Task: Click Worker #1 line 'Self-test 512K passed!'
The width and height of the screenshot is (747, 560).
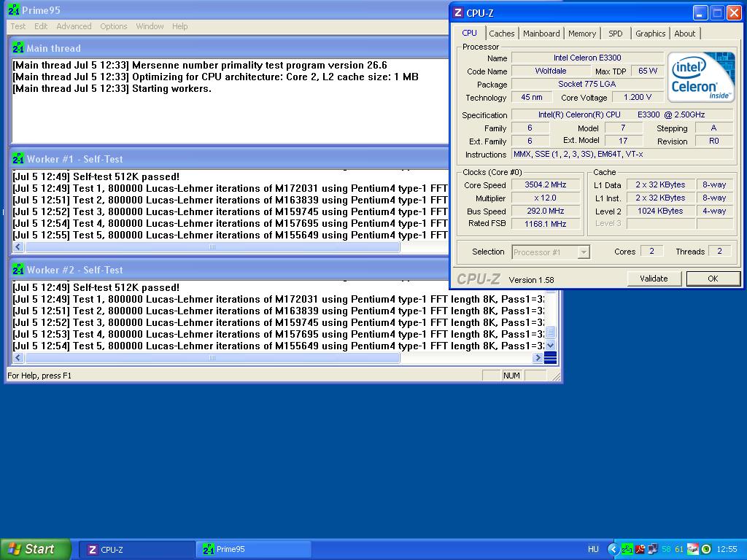Action: [96, 176]
